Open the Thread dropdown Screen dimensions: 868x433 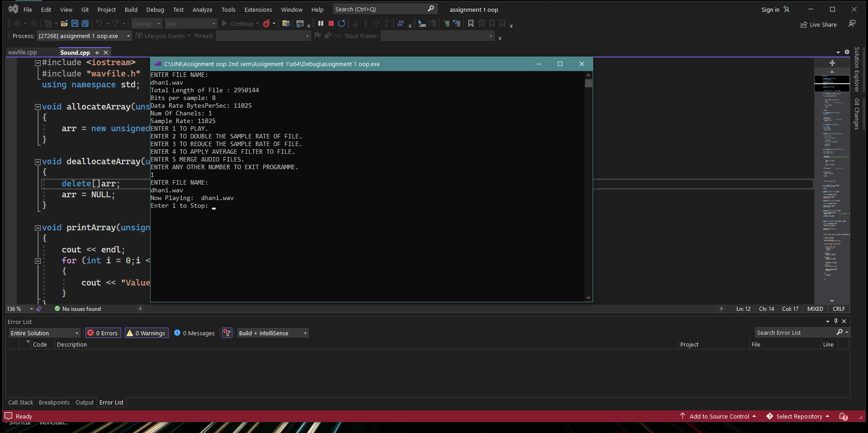(x=263, y=36)
